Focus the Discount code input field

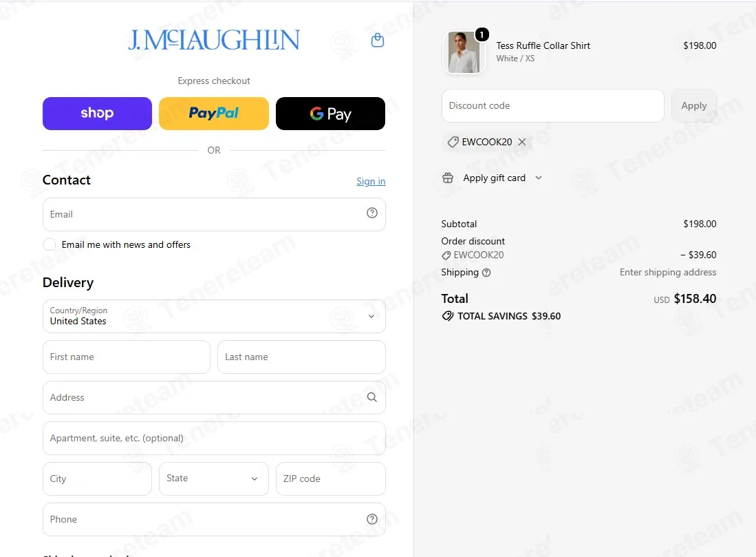click(552, 106)
